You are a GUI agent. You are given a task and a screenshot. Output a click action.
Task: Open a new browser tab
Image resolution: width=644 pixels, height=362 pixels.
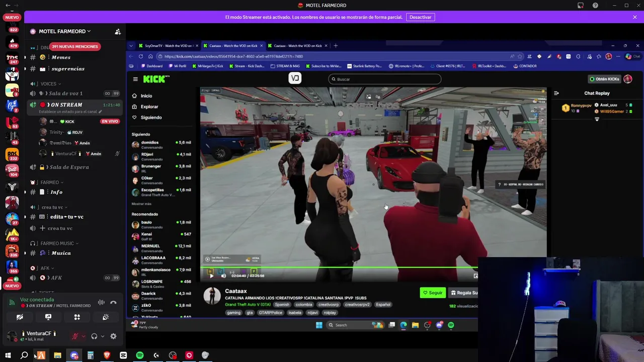(336, 46)
